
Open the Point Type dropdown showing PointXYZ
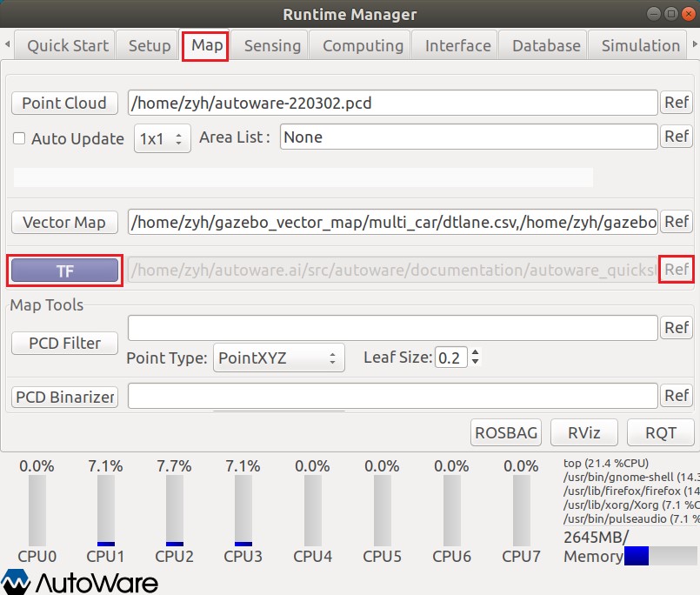[x=278, y=357]
